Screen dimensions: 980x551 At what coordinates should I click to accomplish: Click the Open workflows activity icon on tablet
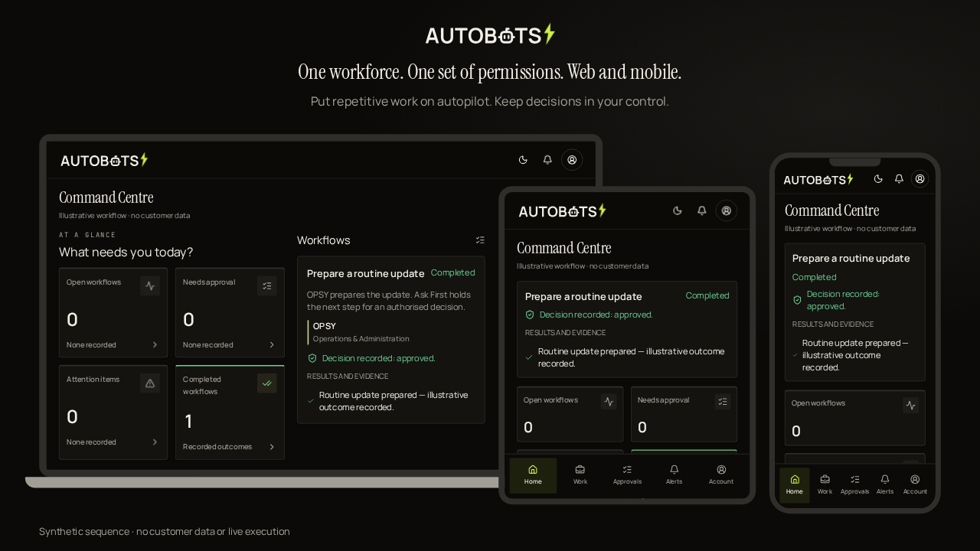tap(609, 401)
